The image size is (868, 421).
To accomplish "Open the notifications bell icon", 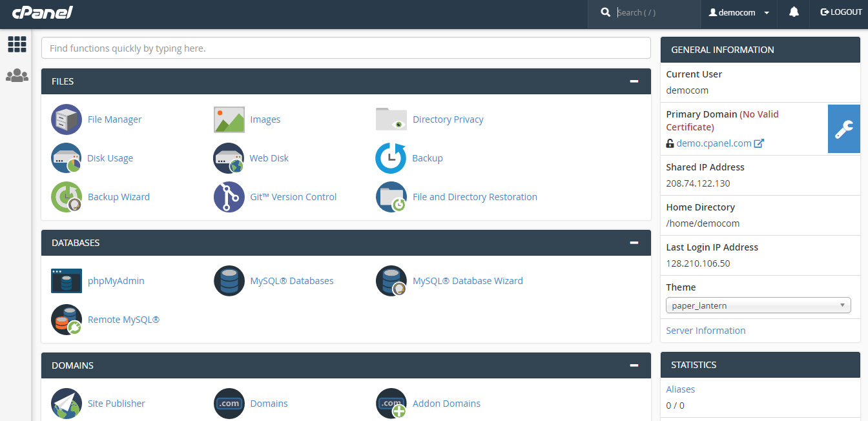I will tap(793, 12).
